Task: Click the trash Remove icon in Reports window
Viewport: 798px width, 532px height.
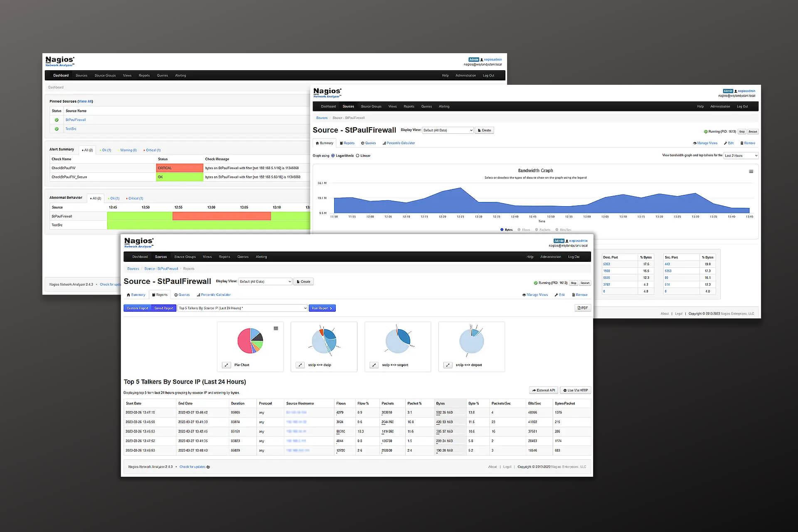Action: tap(574, 295)
